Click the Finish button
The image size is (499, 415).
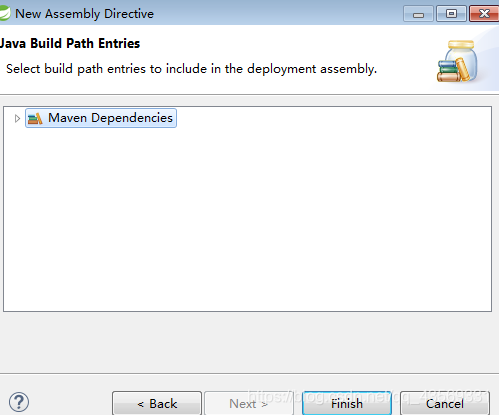click(347, 403)
